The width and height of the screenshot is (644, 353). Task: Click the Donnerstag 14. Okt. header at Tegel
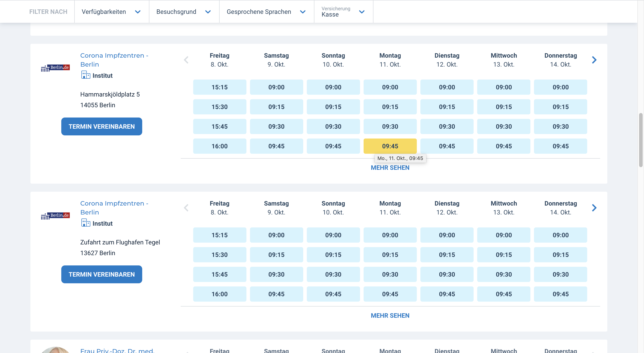coord(561,208)
